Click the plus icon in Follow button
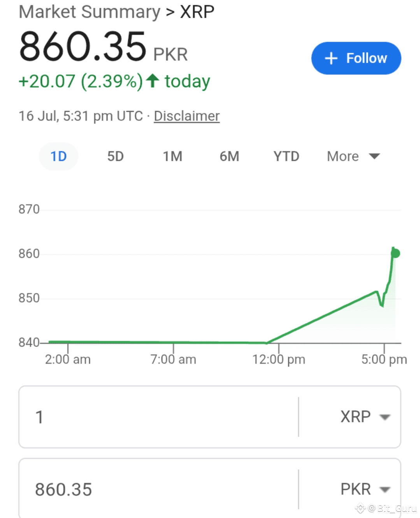This screenshot has width=420, height=518. (331, 58)
